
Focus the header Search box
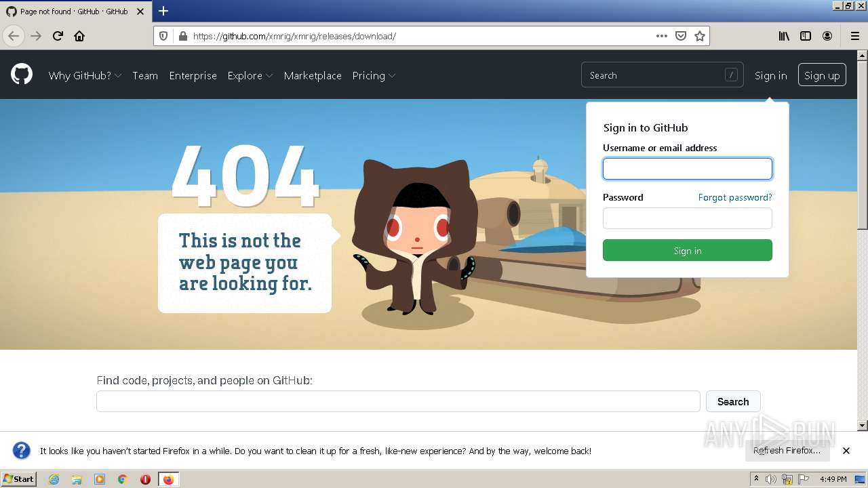click(662, 75)
